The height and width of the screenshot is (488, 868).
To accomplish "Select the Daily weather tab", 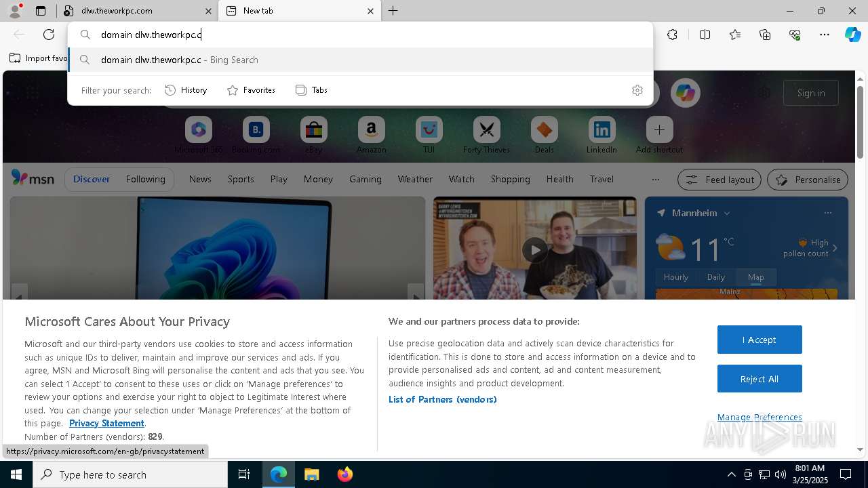I will pos(716,277).
